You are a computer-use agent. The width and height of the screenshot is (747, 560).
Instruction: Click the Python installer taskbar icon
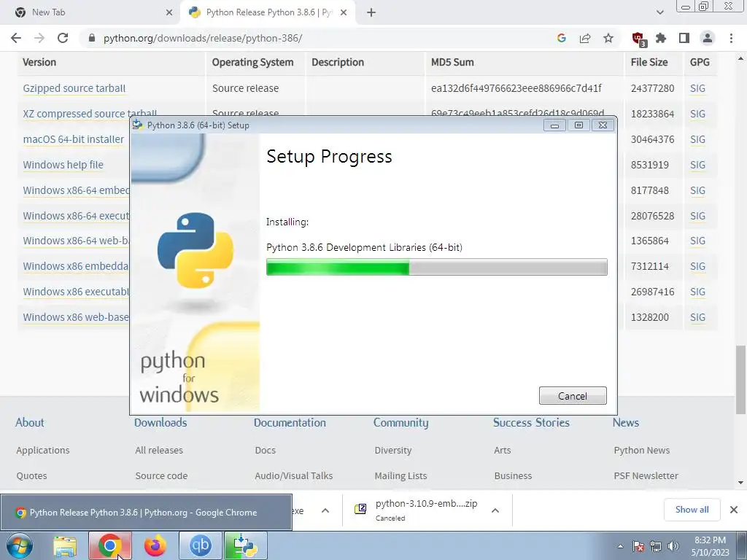point(245,545)
